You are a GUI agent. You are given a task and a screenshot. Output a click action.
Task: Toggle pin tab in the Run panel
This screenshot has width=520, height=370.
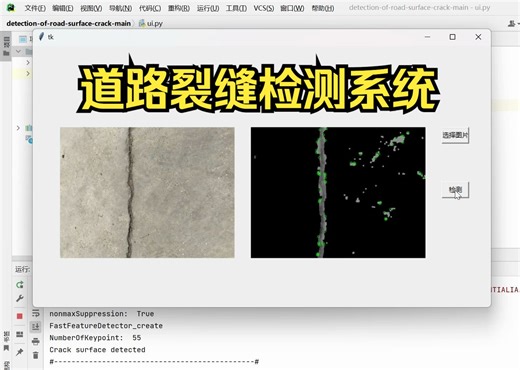(x=20, y=352)
